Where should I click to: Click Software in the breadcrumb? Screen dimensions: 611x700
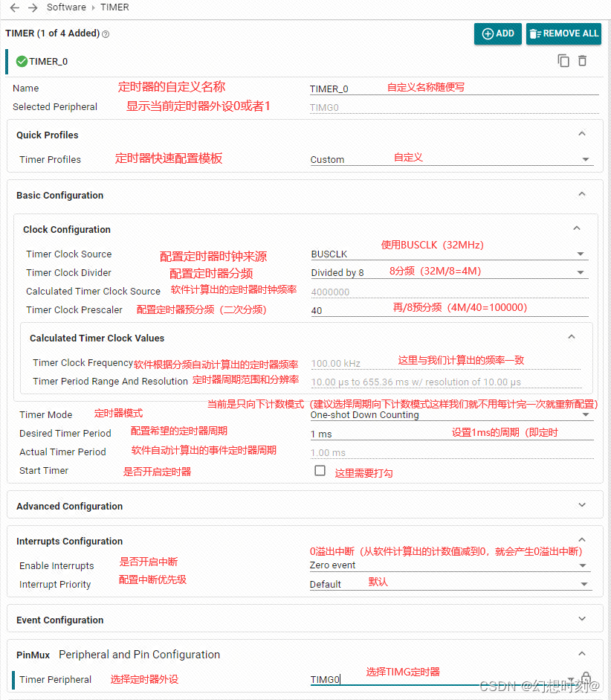[66, 7]
